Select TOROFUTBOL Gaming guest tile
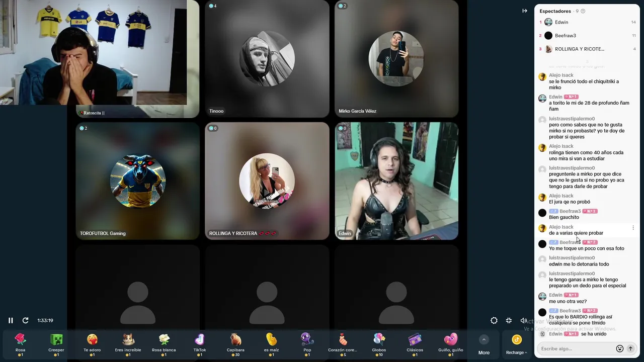Image resolution: width=644 pixels, height=362 pixels. point(137,181)
